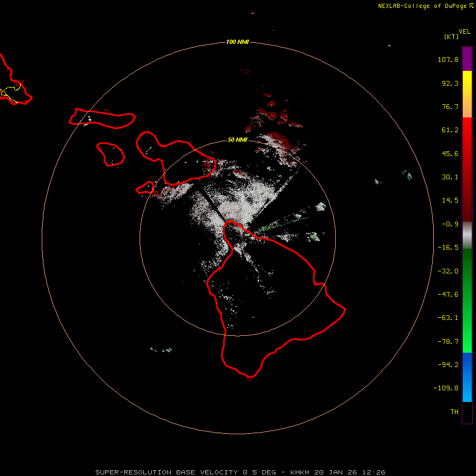Screen dimensions: 476x476
Task: Click the 'TH' legend label
Action: tap(454, 412)
